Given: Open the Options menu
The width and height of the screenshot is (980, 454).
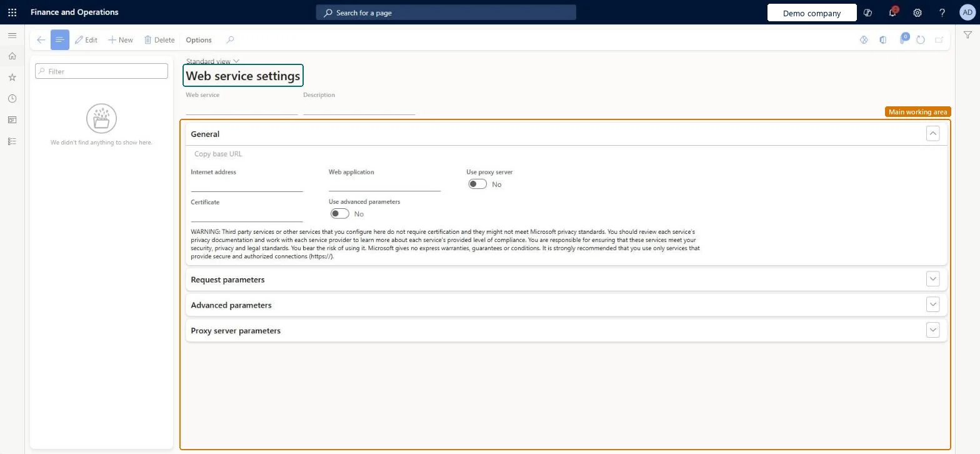Looking at the screenshot, I should [x=199, y=40].
